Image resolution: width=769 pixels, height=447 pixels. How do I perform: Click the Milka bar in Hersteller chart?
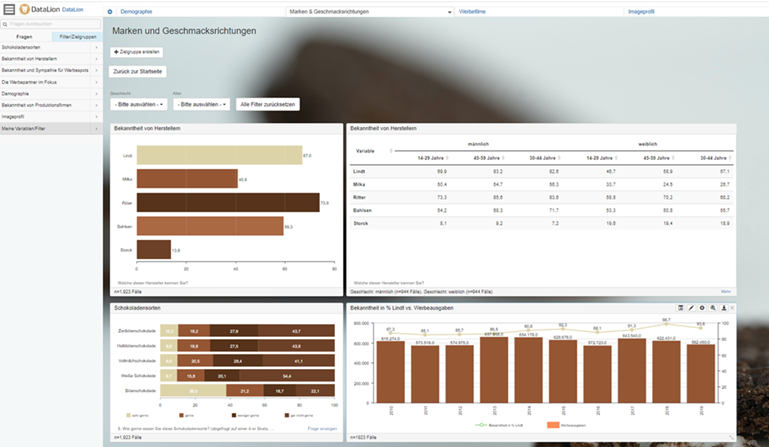[x=187, y=179]
